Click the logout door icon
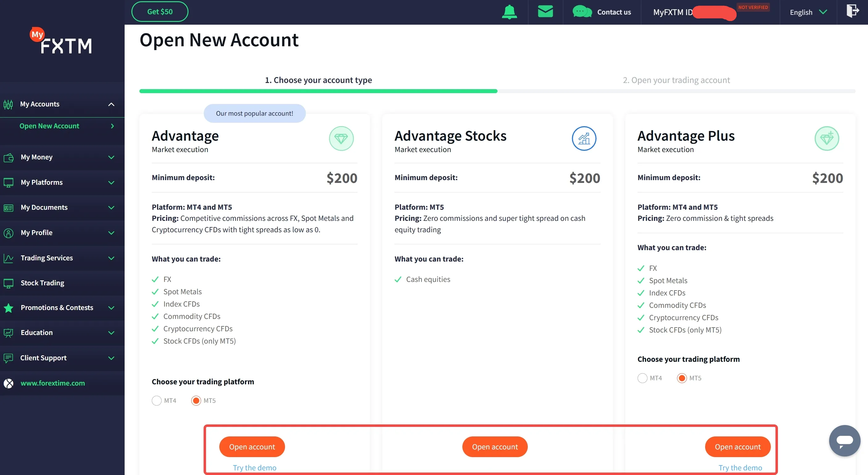 pos(853,11)
